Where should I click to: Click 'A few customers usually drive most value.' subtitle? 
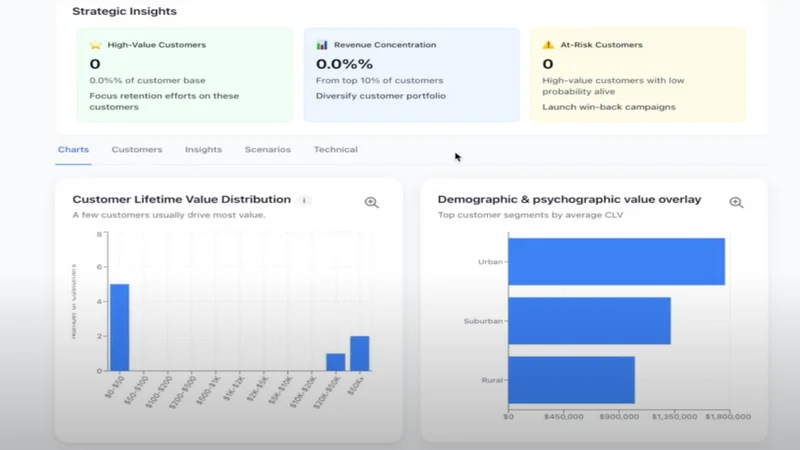point(169,215)
